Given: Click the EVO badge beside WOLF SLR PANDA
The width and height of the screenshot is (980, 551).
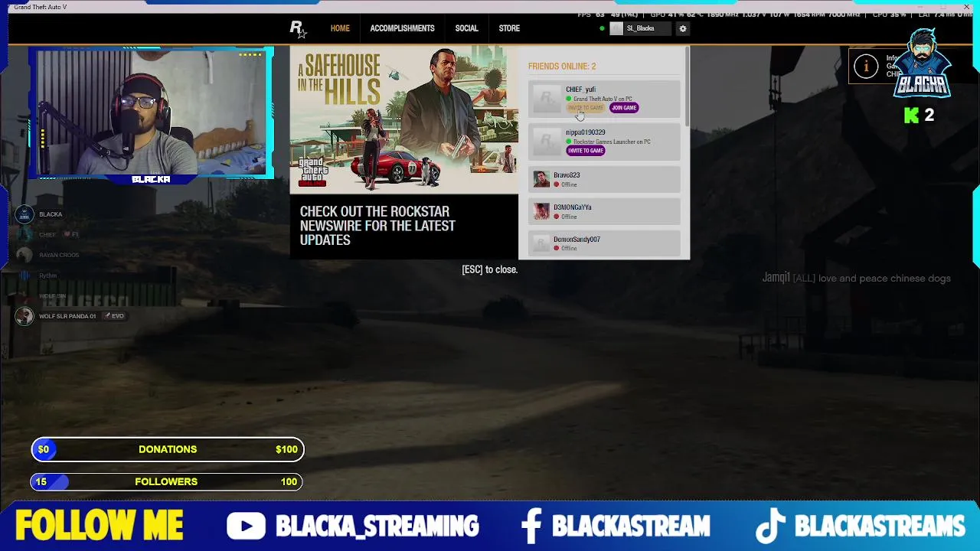Looking at the screenshot, I should point(114,316).
